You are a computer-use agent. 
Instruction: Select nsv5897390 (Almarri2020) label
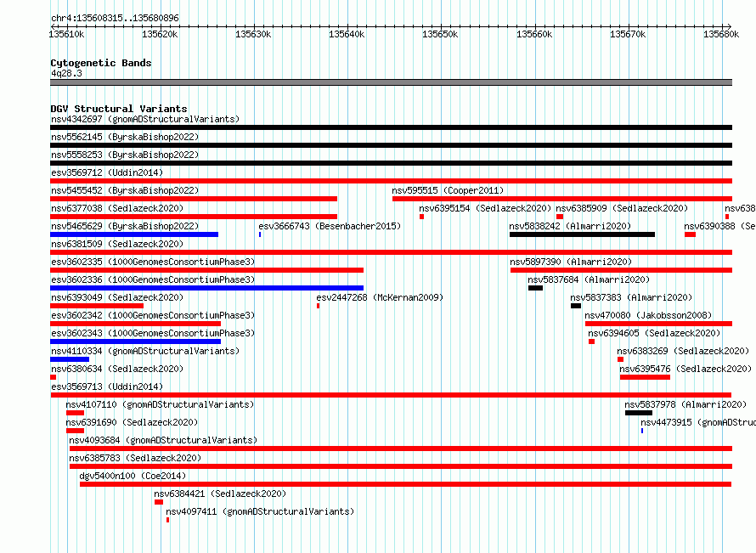(x=571, y=262)
